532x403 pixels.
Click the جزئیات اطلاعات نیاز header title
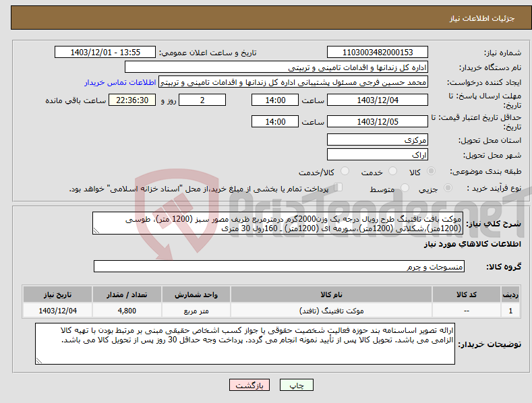click(x=482, y=18)
